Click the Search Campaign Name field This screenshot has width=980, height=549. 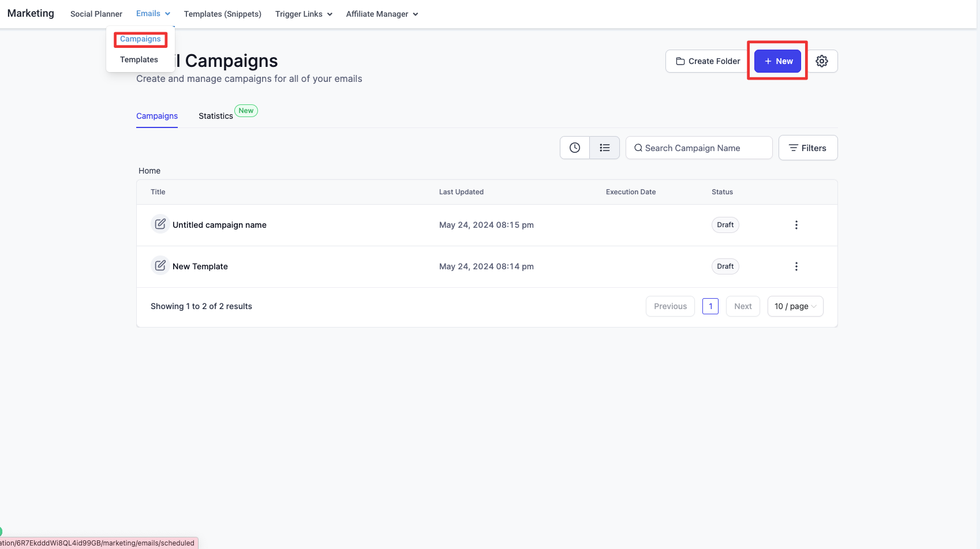pos(699,148)
